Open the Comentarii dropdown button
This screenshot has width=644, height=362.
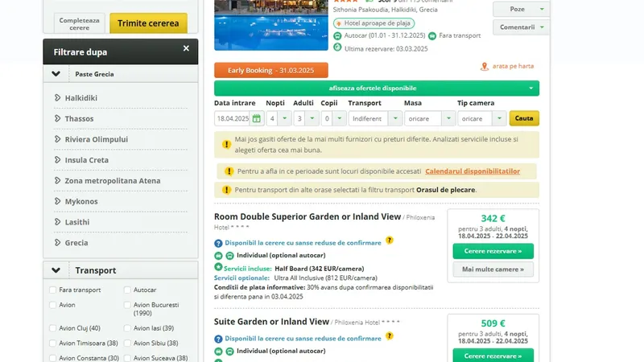click(x=521, y=27)
